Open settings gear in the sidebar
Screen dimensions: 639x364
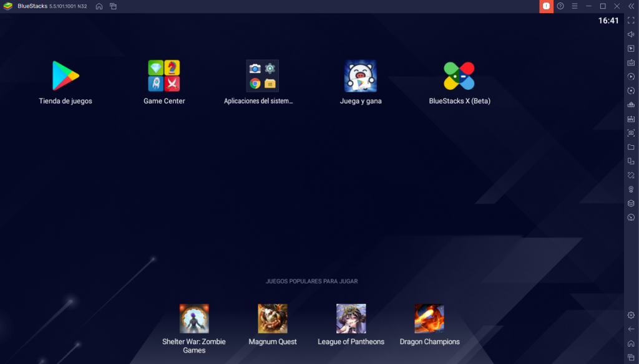click(x=631, y=315)
